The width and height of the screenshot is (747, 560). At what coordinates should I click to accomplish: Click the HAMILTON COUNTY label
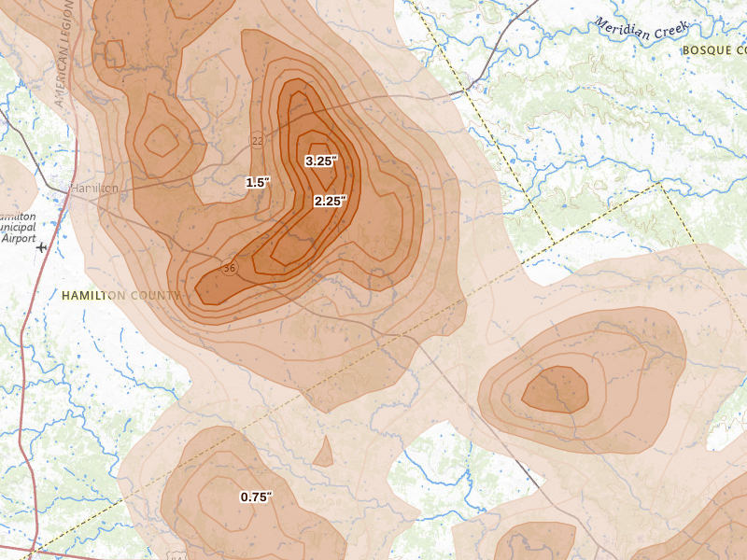point(121,296)
